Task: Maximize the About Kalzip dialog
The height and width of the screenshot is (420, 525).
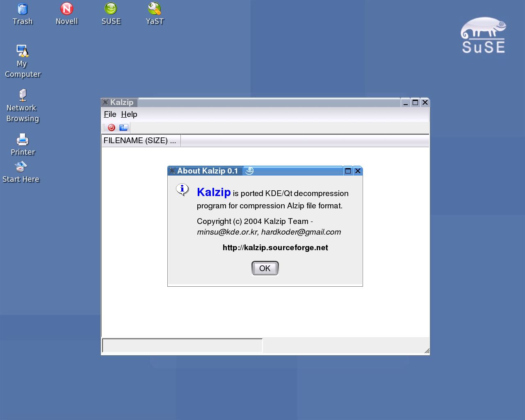Action: [348, 171]
